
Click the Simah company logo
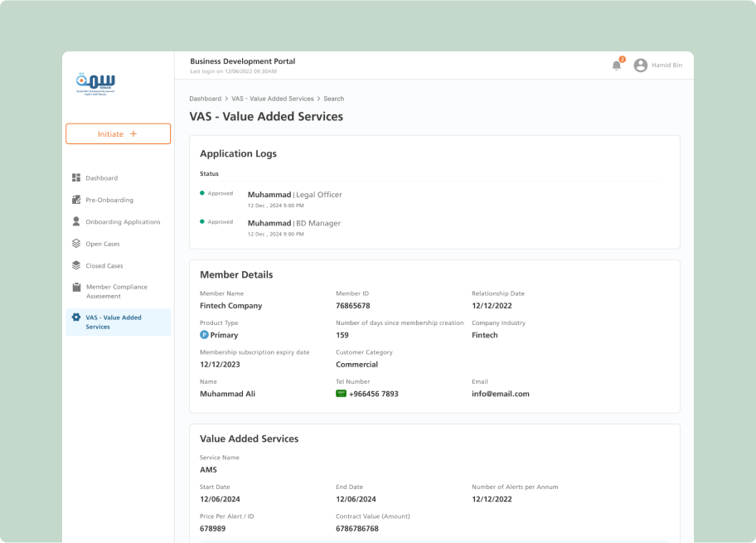pos(95,84)
